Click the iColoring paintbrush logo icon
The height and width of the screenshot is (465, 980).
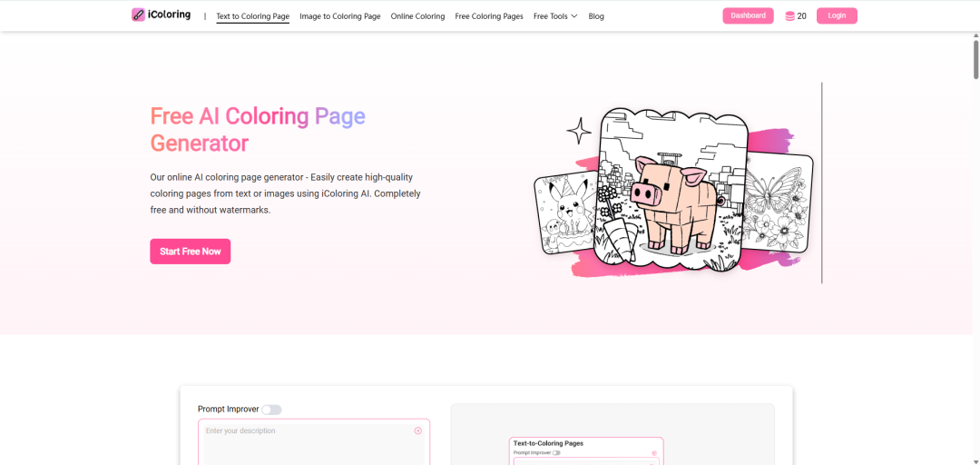(x=138, y=15)
